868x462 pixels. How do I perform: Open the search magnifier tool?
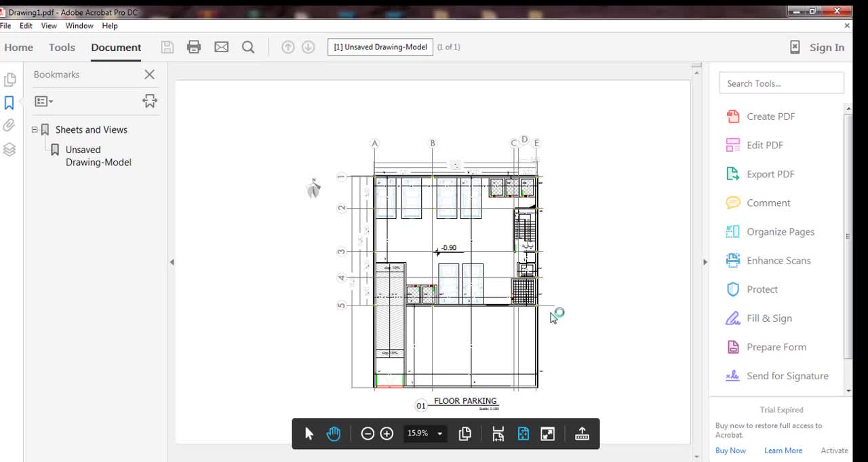(x=248, y=47)
